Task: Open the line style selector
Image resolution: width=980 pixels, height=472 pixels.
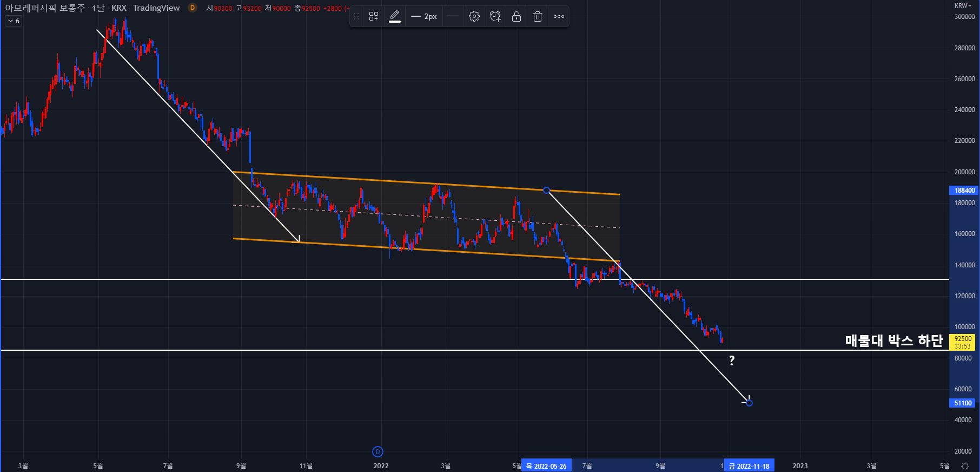Action: click(453, 16)
